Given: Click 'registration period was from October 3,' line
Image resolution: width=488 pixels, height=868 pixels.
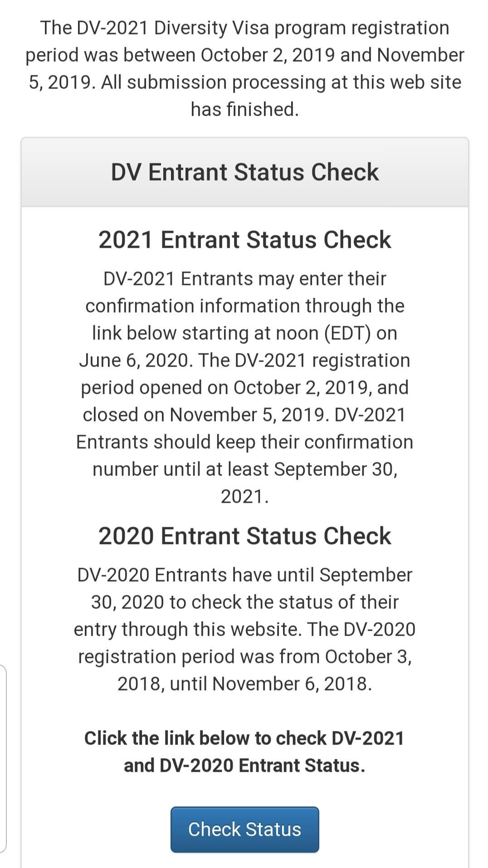Looking at the screenshot, I should click(x=244, y=657).
